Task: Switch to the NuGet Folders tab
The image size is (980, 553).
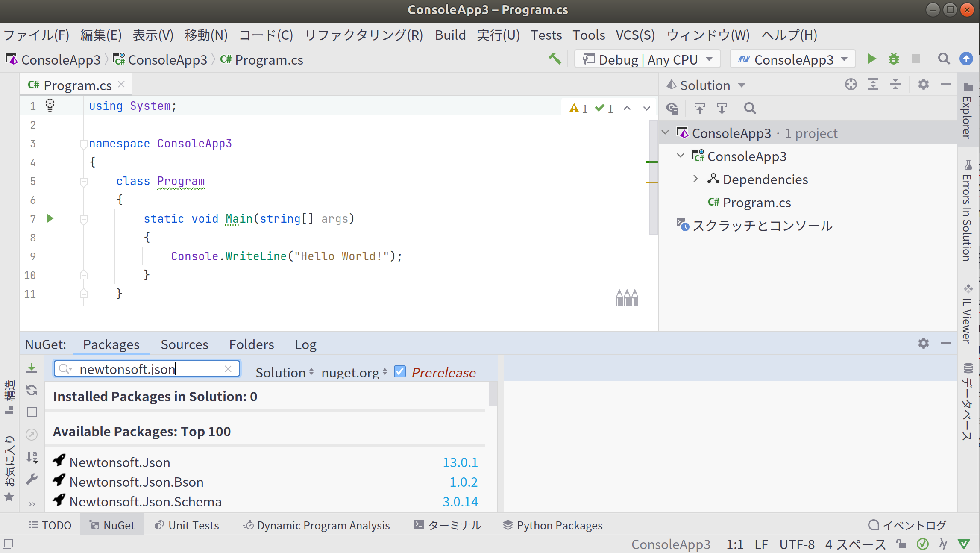Action: click(x=252, y=344)
